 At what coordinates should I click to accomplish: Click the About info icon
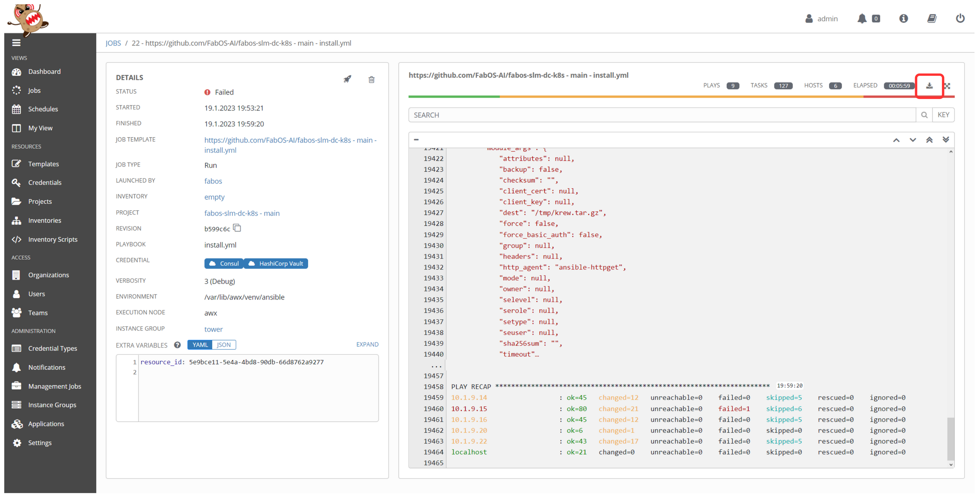pos(903,18)
